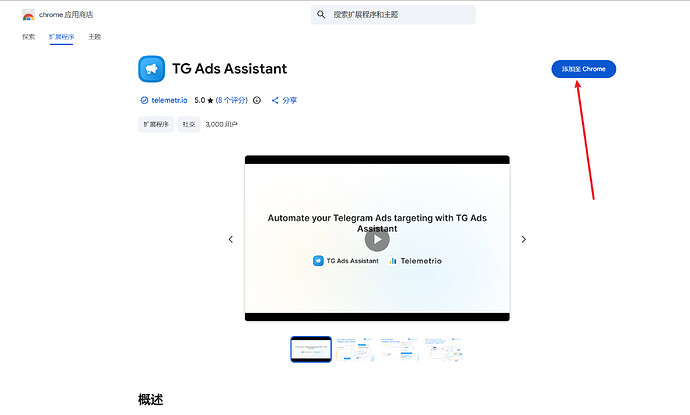Image resolution: width=690 pixels, height=415 pixels.
Task: Select the 扩展程序 category chip
Action: coord(156,125)
